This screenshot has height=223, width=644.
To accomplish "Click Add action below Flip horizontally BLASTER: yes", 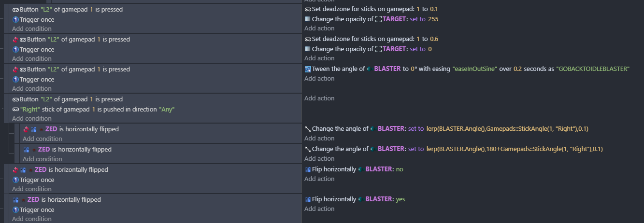I will tap(319, 209).
